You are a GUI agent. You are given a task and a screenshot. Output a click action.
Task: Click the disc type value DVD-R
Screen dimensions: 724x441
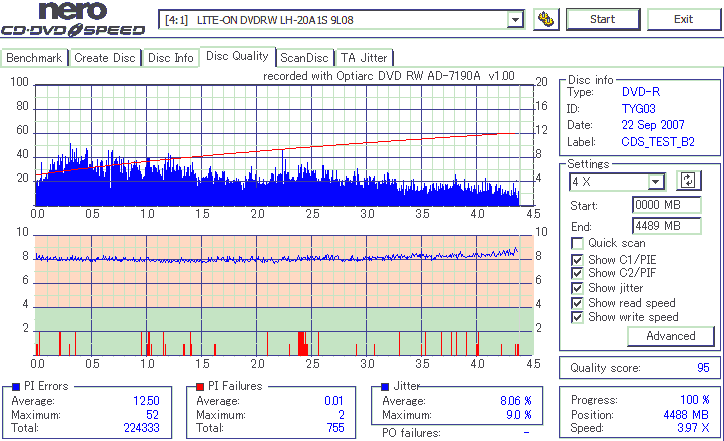[x=641, y=92]
